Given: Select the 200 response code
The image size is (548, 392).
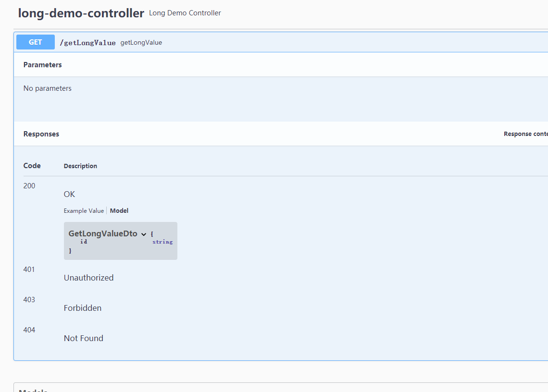Looking at the screenshot, I should click(29, 186).
